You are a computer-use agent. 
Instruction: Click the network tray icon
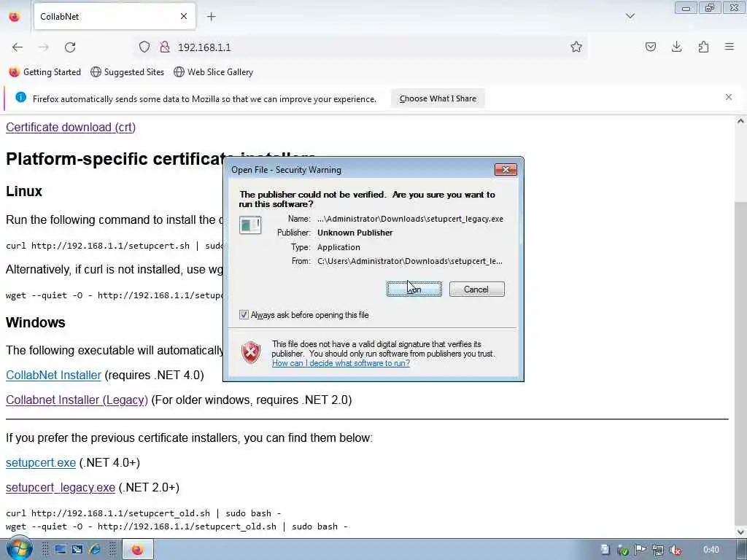click(x=658, y=551)
